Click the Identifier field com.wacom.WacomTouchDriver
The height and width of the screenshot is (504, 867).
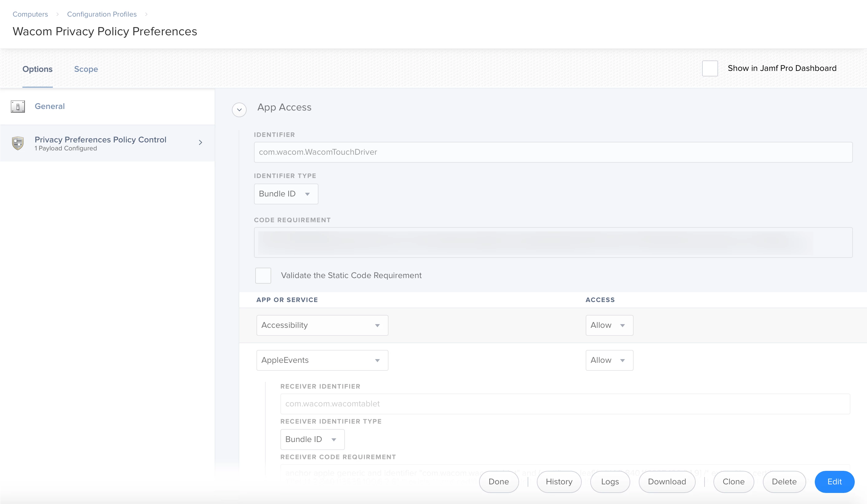[553, 152]
